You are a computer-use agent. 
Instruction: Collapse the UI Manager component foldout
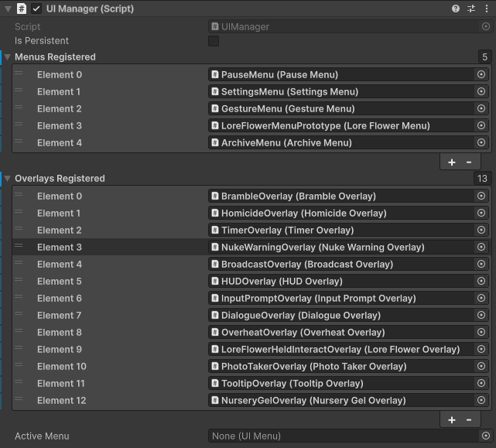(x=8, y=9)
